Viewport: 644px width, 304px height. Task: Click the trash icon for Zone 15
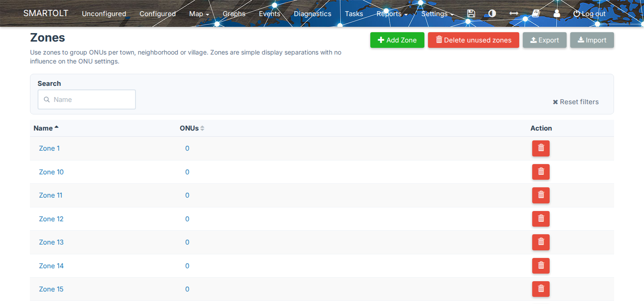pyautogui.click(x=541, y=289)
